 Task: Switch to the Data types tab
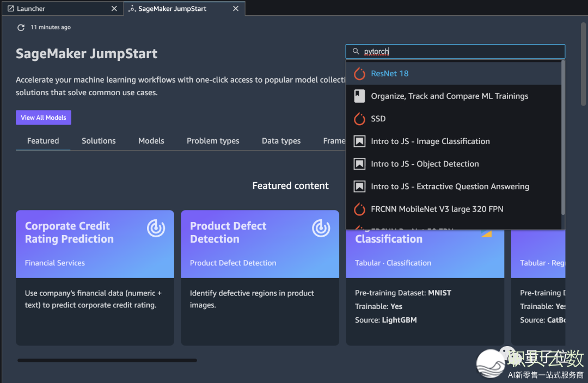coord(281,140)
